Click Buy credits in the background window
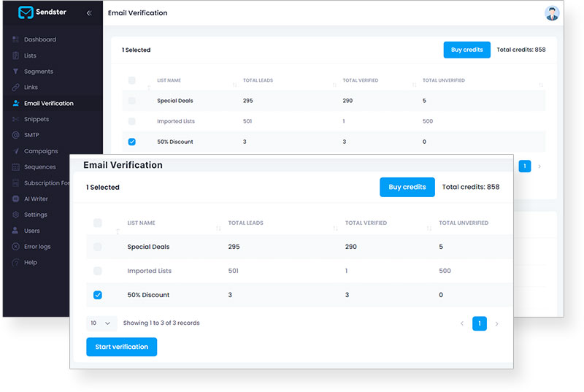The height and width of the screenshot is (392, 584). 466,50
